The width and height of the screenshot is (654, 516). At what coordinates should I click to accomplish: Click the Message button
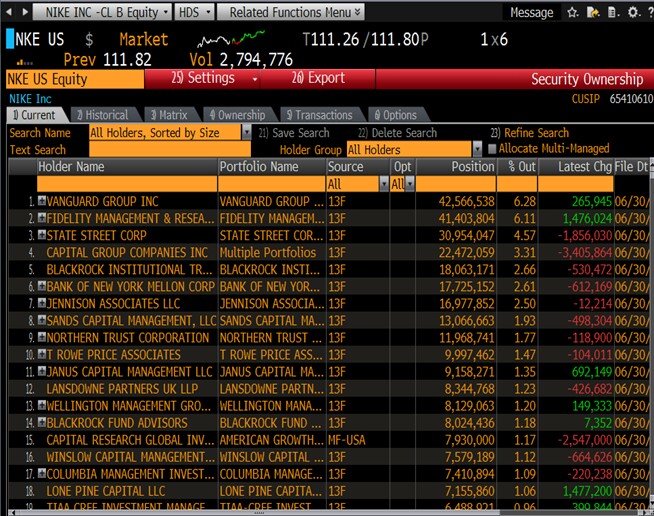(531, 13)
